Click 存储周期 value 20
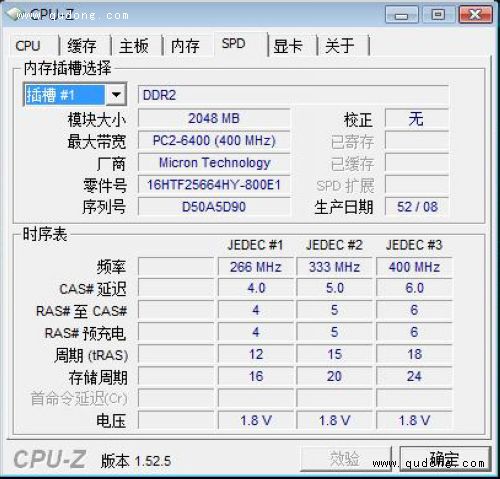This screenshot has width=500, height=479. pos(334,376)
